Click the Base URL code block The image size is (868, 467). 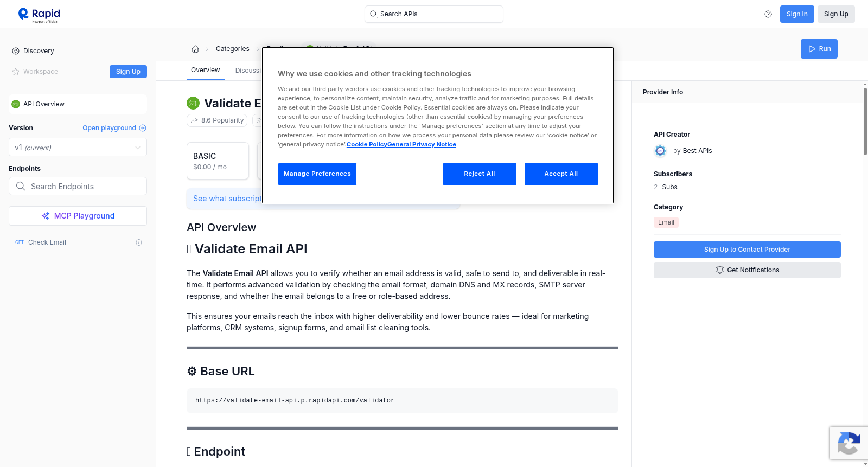[x=403, y=401]
